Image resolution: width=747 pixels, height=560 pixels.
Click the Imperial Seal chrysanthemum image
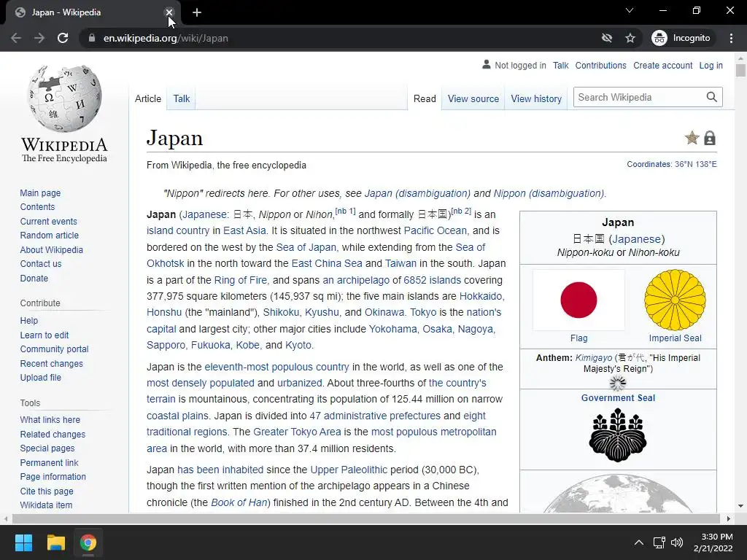click(675, 300)
